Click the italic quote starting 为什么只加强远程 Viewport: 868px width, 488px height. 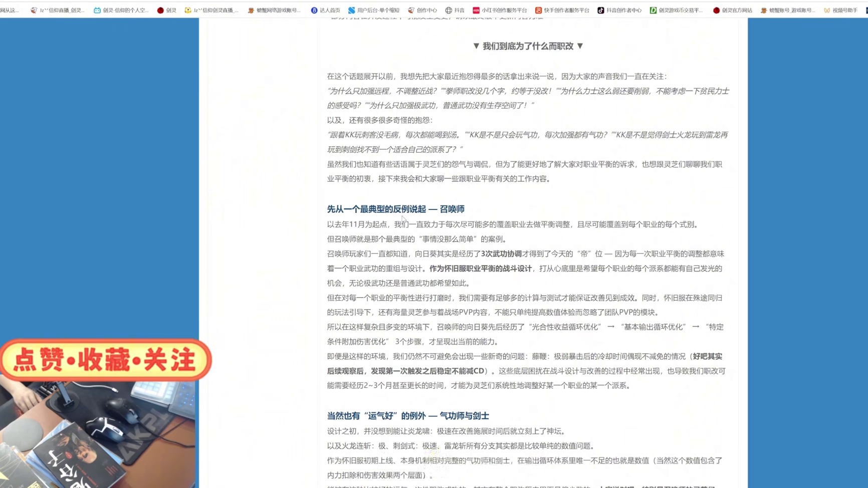(x=528, y=98)
